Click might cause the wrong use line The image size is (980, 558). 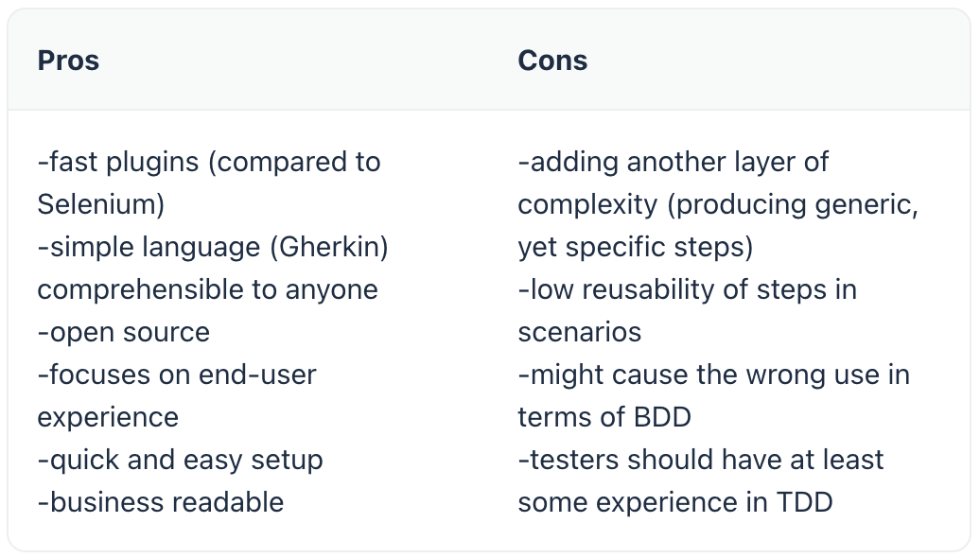[714, 375]
